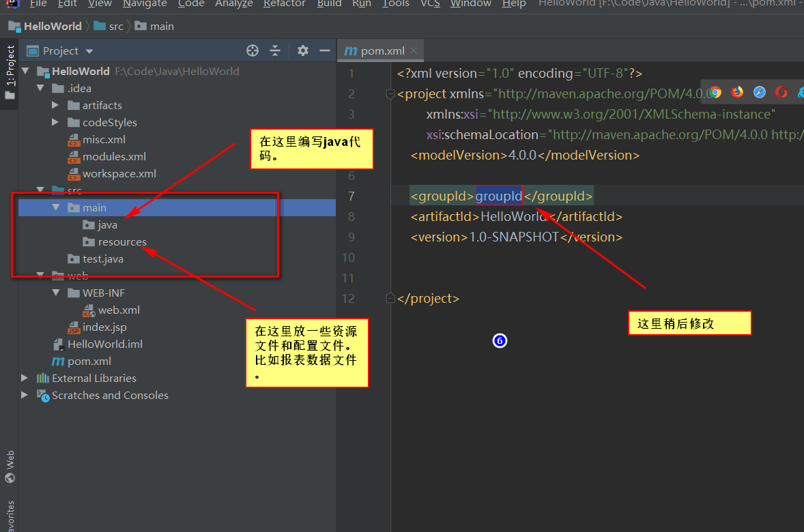
Task: Collapse All in Project tool window
Action: 276,50
